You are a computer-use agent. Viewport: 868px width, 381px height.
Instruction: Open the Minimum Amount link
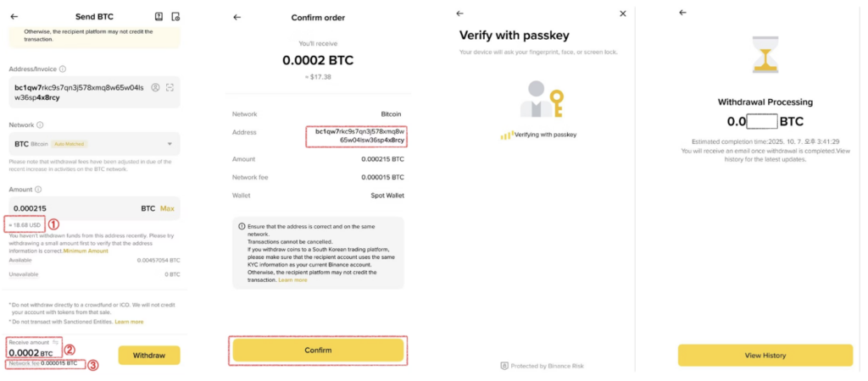(85, 251)
